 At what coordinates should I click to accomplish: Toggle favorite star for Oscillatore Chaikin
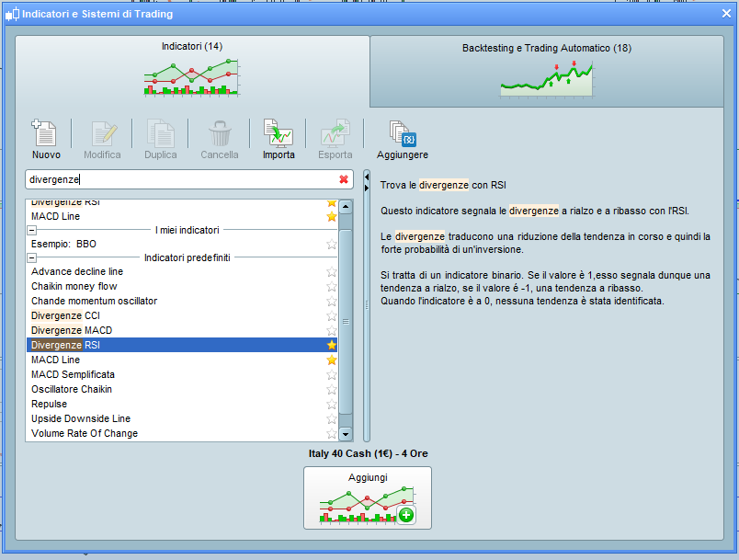[332, 389]
